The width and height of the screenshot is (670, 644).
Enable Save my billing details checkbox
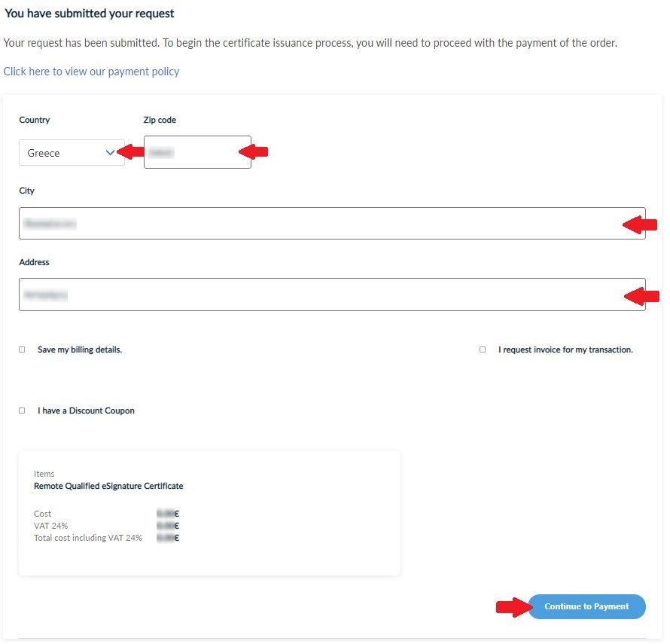pyautogui.click(x=22, y=349)
